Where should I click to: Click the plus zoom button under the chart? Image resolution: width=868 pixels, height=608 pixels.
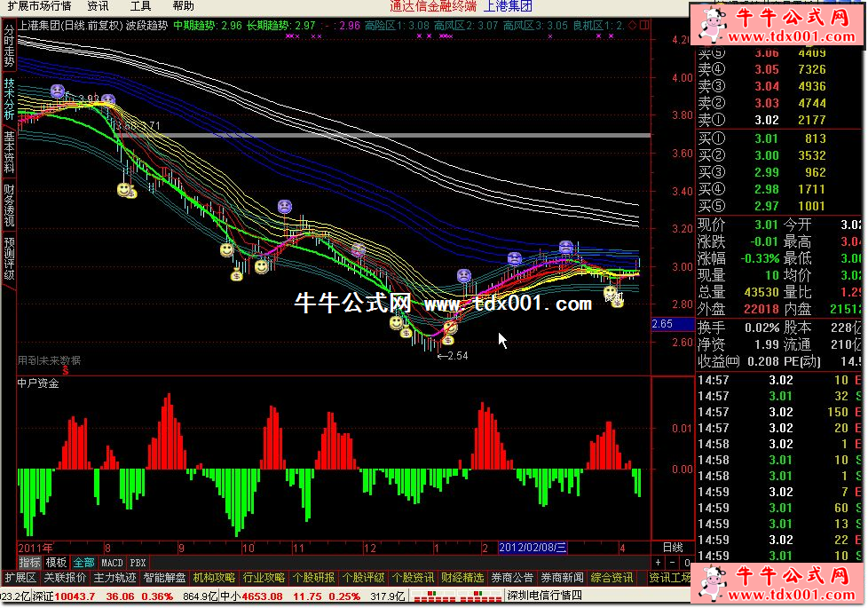(658, 563)
